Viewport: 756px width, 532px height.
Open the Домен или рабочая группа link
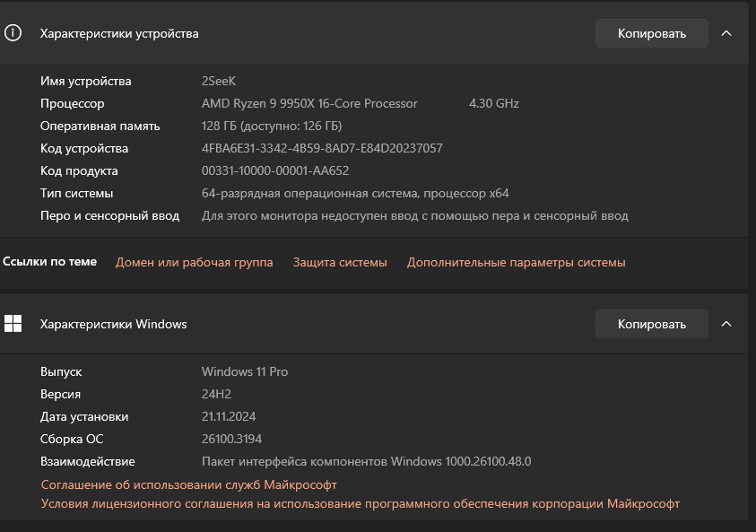click(194, 262)
